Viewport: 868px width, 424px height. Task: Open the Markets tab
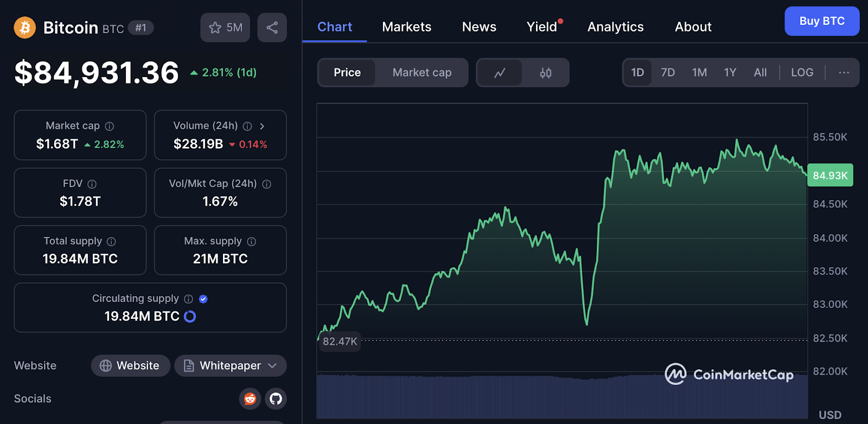(406, 27)
